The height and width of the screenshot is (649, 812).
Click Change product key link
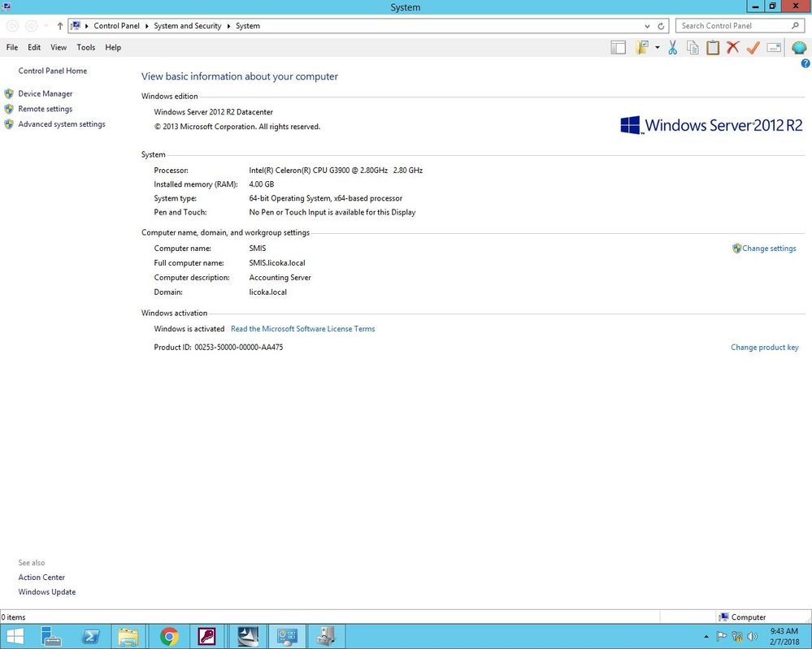[x=764, y=348]
